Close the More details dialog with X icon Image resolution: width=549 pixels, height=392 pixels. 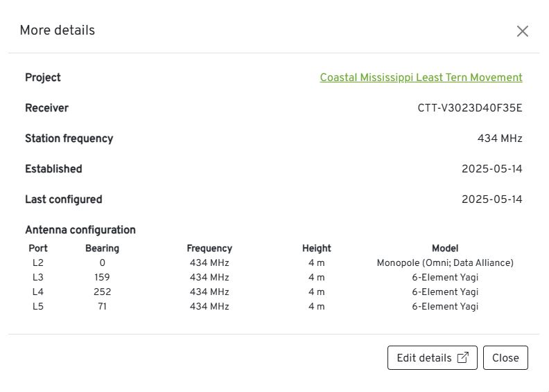[x=523, y=31]
